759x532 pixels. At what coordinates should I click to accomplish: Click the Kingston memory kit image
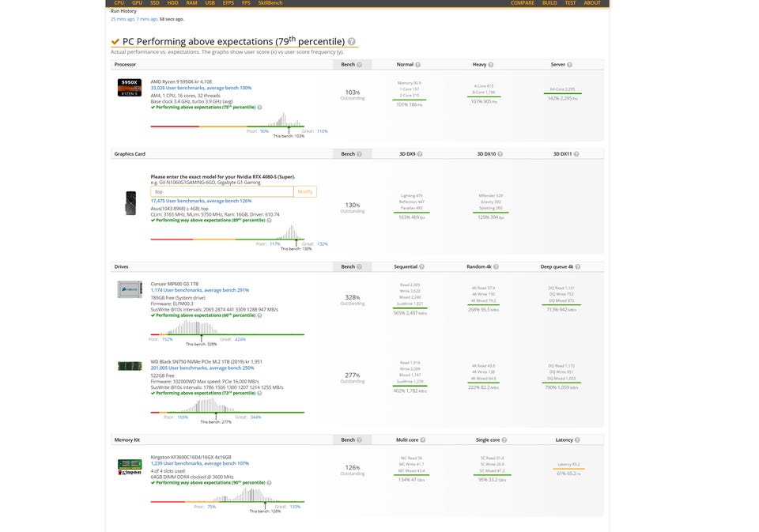click(130, 466)
